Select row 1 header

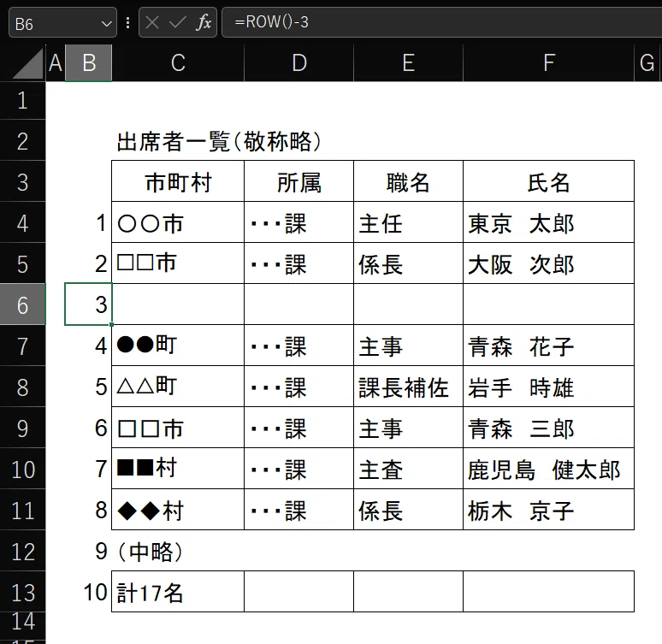point(23,101)
